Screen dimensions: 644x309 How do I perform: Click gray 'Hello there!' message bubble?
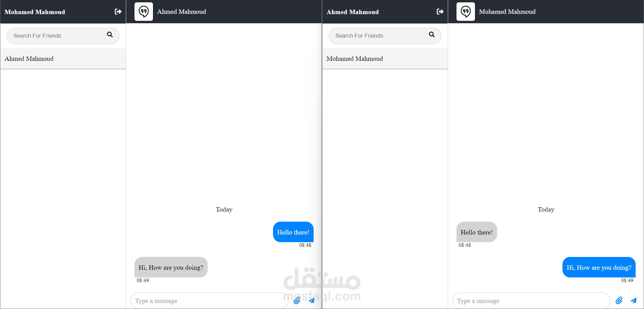pos(477,232)
